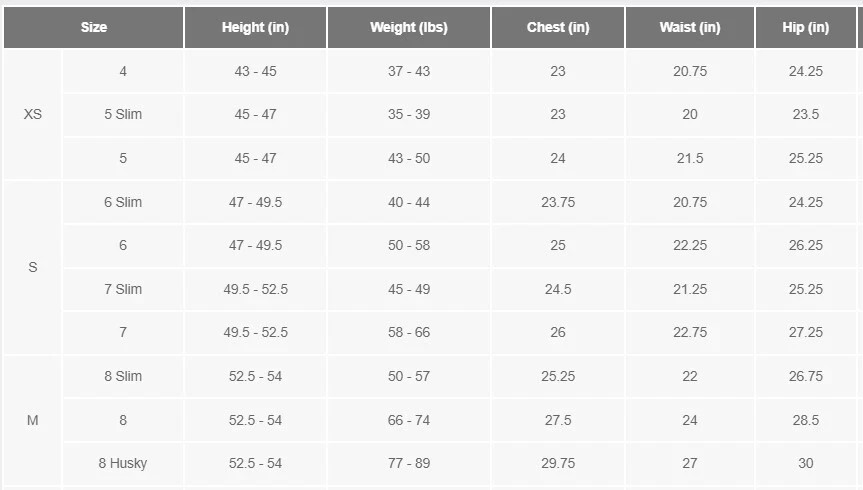
Task: Select the 77 - 89 weight cell
Action: click(x=409, y=463)
